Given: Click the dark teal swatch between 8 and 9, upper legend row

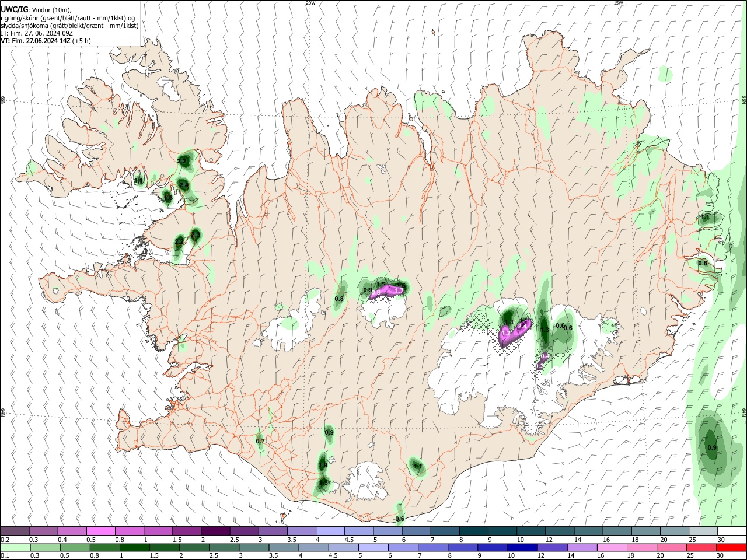Looking at the screenshot, I should click(x=474, y=531).
